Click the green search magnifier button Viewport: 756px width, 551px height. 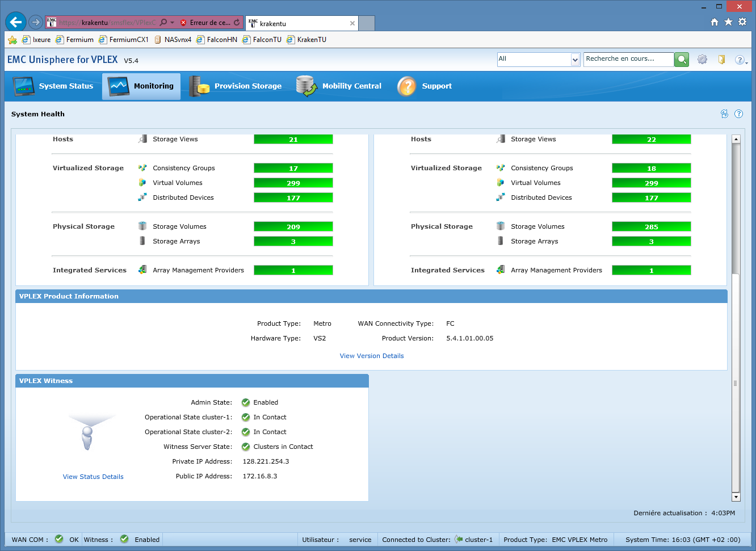tap(682, 60)
